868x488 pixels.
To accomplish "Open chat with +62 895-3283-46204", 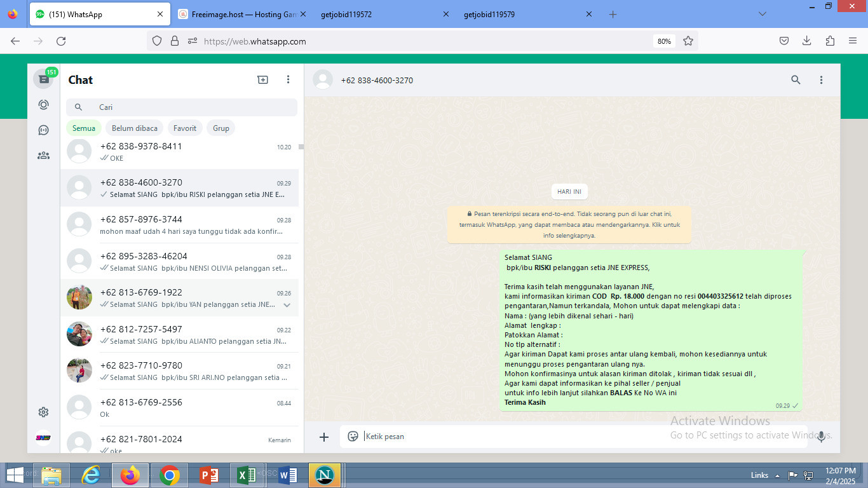I will click(x=179, y=261).
